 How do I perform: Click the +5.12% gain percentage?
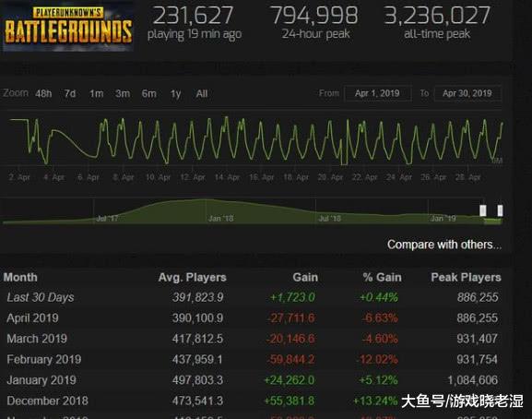click(379, 380)
